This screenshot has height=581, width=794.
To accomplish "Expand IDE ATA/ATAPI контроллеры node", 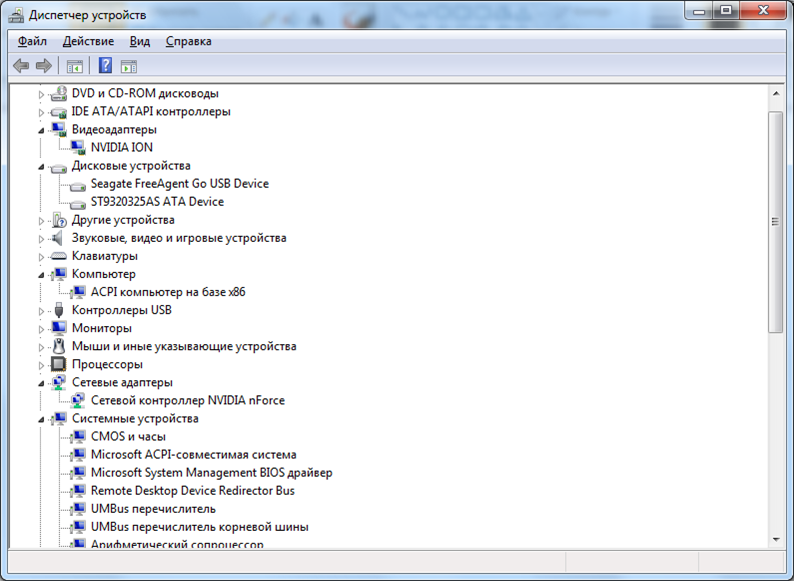I will click(42, 112).
